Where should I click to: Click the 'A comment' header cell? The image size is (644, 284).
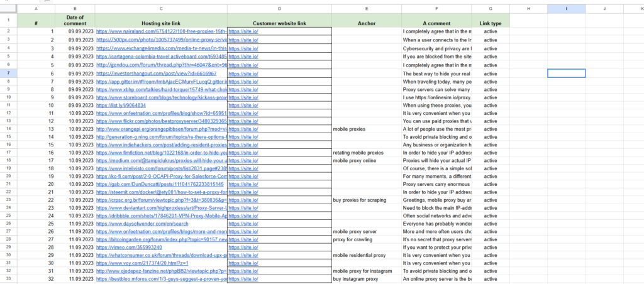[436, 23]
